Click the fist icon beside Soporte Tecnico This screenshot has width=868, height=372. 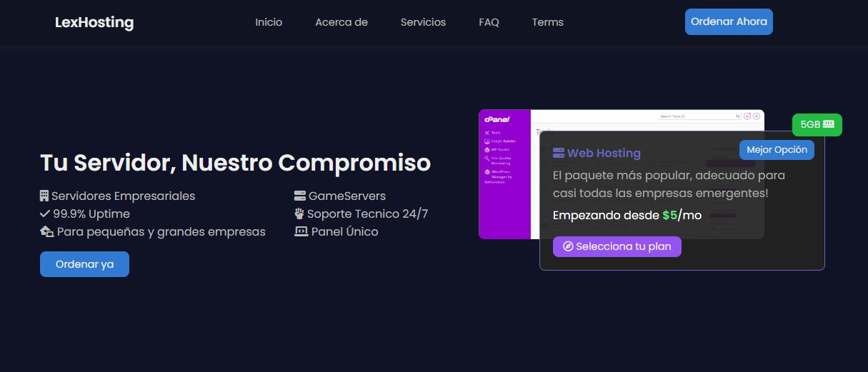click(300, 213)
